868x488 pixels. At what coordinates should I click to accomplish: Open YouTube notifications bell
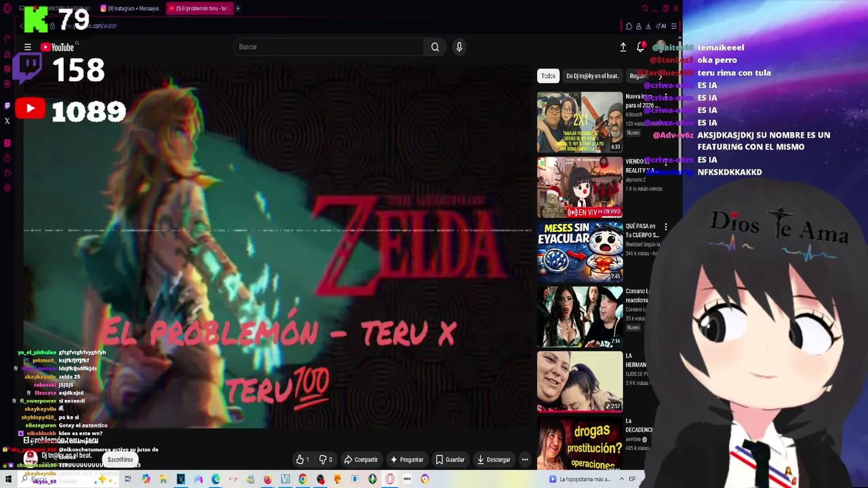click(x=640, y=47)
